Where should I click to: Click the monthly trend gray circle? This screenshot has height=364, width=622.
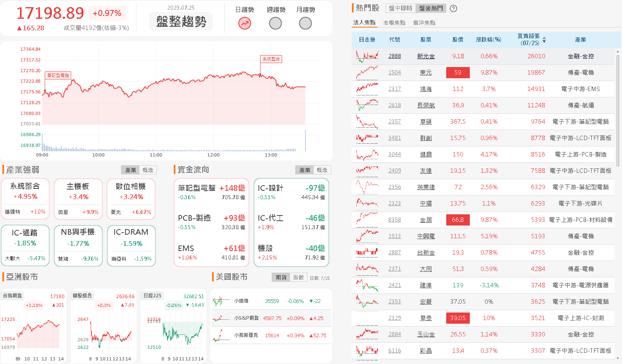click(x=305, y=24)
